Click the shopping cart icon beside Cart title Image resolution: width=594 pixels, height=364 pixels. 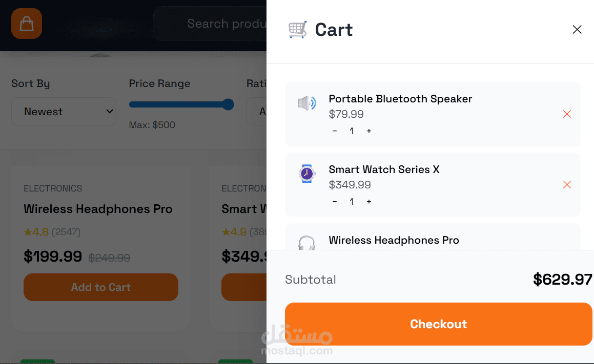point(298,30)
